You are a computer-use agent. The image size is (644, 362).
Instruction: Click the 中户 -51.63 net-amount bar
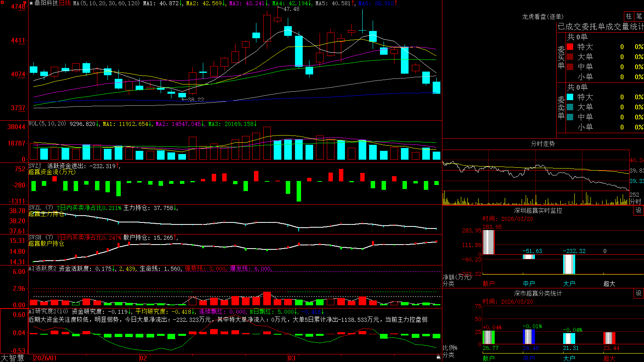[529, 257]
